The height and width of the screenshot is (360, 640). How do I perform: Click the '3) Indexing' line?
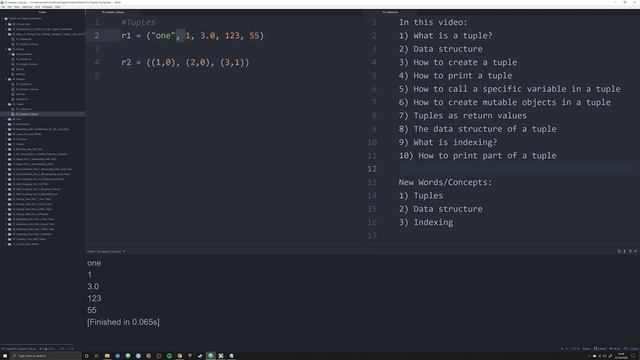(x=426, y=222)
